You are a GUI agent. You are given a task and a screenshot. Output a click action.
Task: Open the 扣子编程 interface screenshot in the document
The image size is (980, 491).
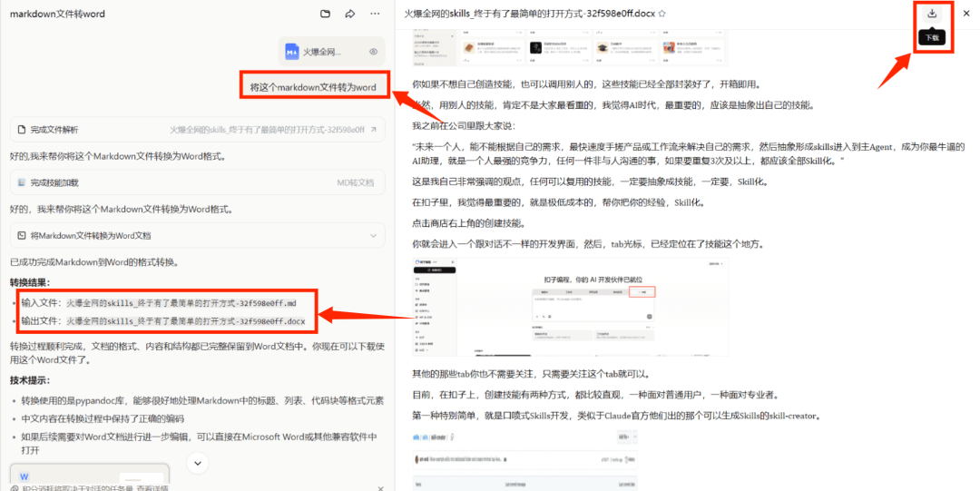[x=570, y=307]
